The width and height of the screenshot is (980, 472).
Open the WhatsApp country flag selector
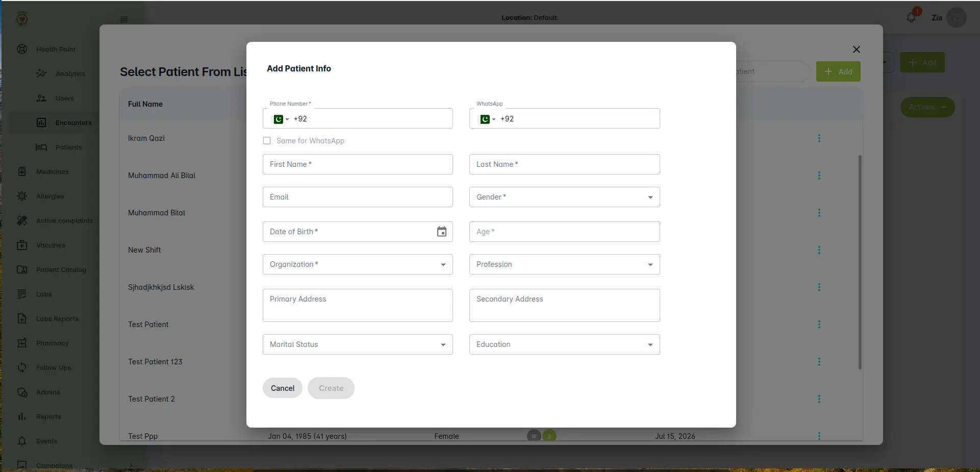point(488,119)
